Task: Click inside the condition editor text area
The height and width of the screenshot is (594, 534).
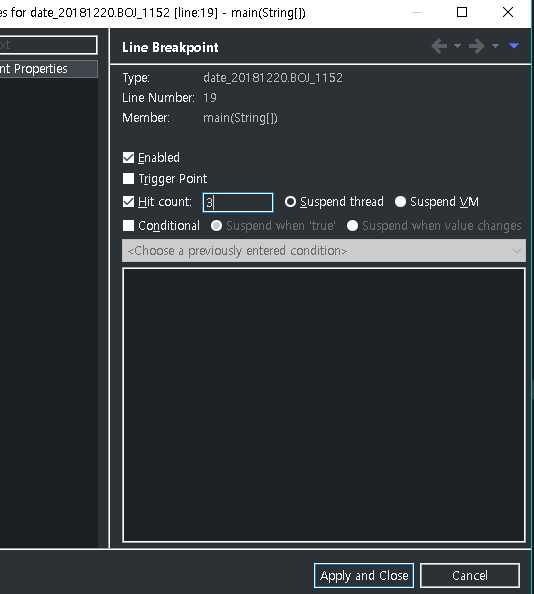Action: click(324, 405)
